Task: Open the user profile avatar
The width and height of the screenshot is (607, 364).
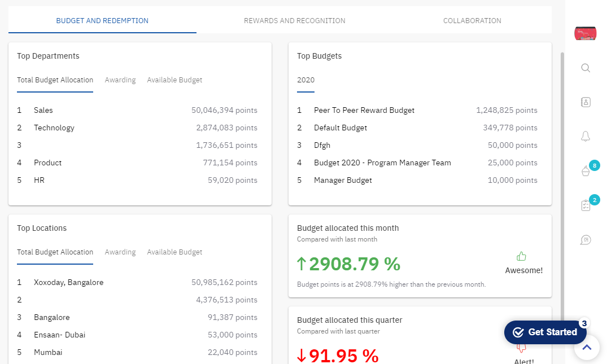Action: (x=586, y=33)
